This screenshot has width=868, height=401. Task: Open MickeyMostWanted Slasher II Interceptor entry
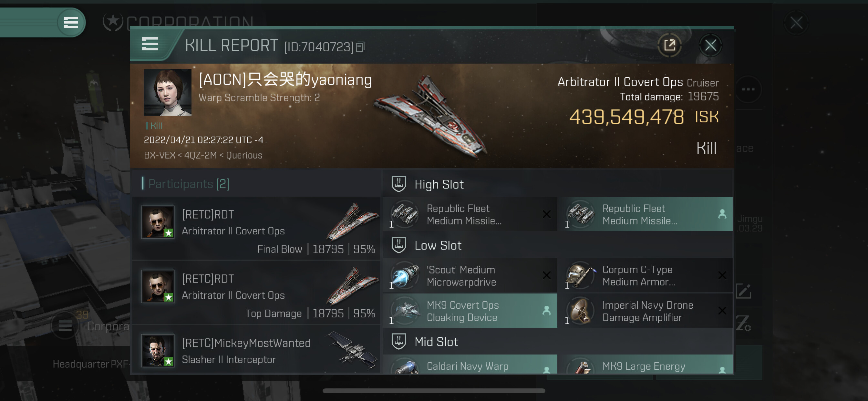[256, 350]
